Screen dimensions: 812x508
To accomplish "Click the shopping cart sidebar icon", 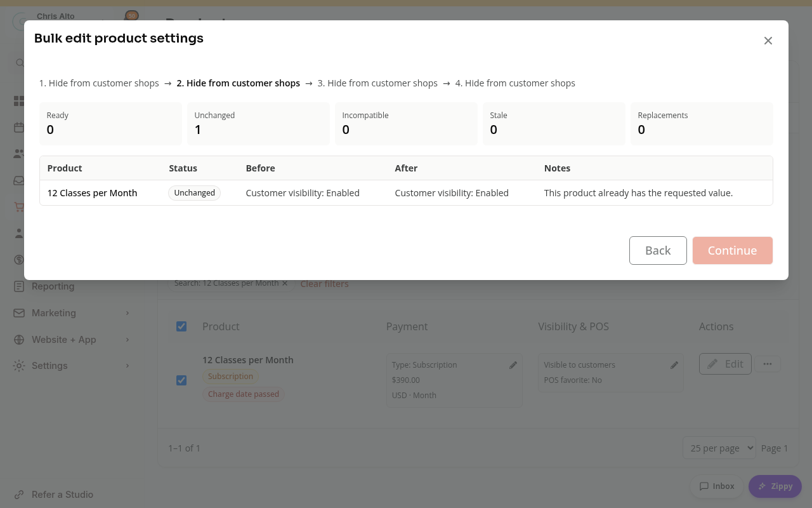I will click(x=19, y=207).
